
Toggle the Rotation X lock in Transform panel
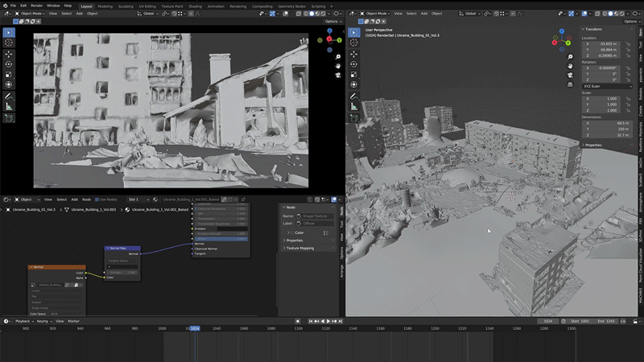(x=628, y=68)
